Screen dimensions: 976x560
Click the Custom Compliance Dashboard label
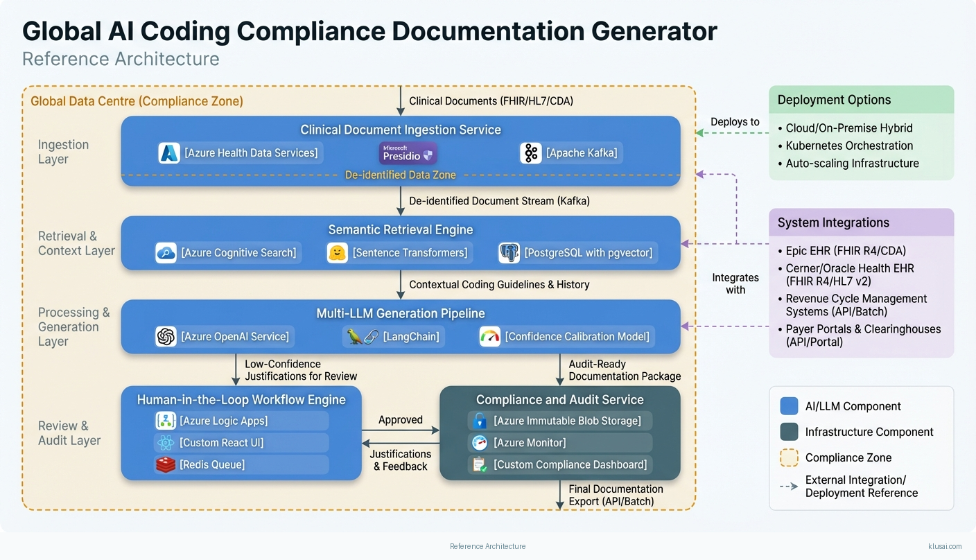pyautogui.click(x=570, y=465)
